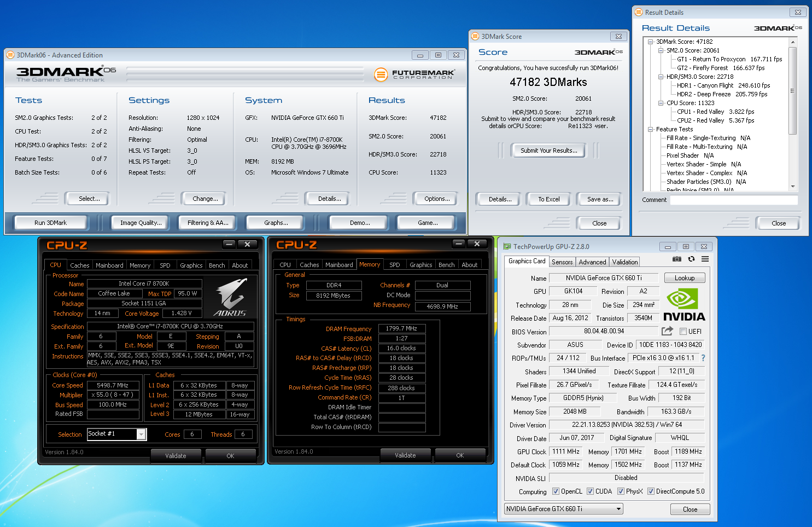
Task: Take a GPU-Z screenshot with camera icon
Action: [677, 259]
